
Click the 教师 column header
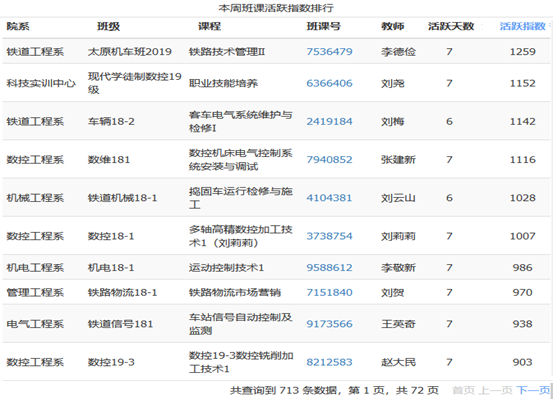point(393,26)
